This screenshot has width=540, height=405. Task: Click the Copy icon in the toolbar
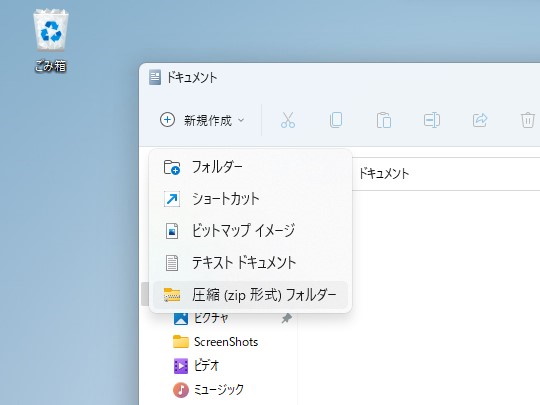(336, 120)
